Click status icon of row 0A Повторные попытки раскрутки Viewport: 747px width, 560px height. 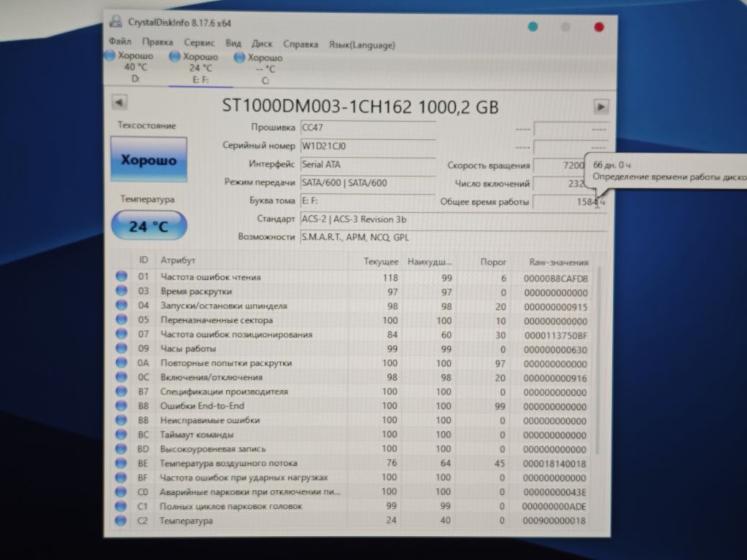point(122,362)
